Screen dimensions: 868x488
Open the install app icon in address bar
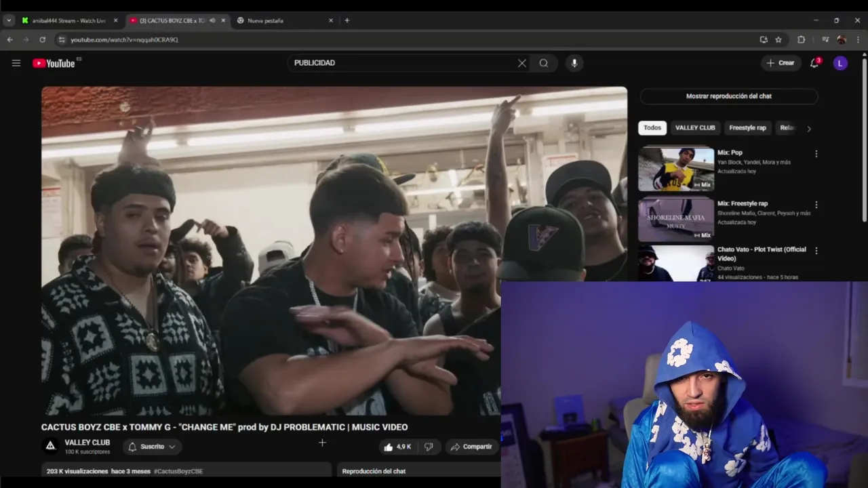click(x=764, y=40)
